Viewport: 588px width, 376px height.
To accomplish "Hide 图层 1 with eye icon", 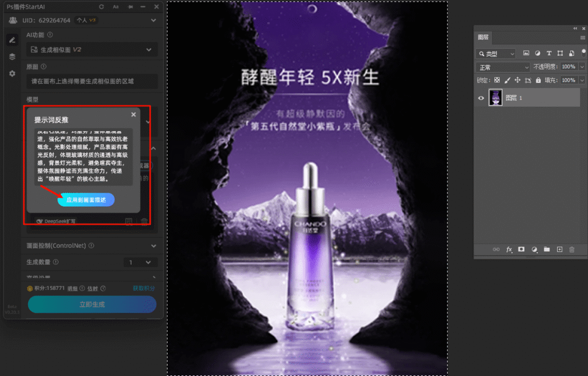I will [481, 98].
